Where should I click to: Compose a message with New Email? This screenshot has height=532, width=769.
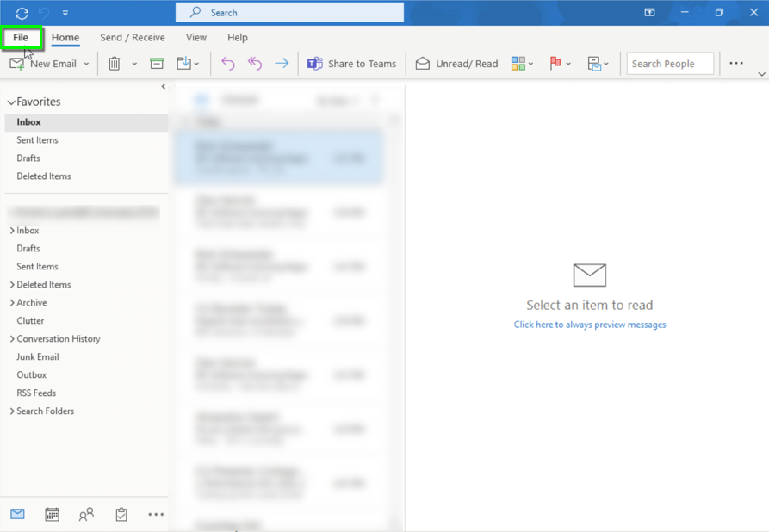(43, 64)
